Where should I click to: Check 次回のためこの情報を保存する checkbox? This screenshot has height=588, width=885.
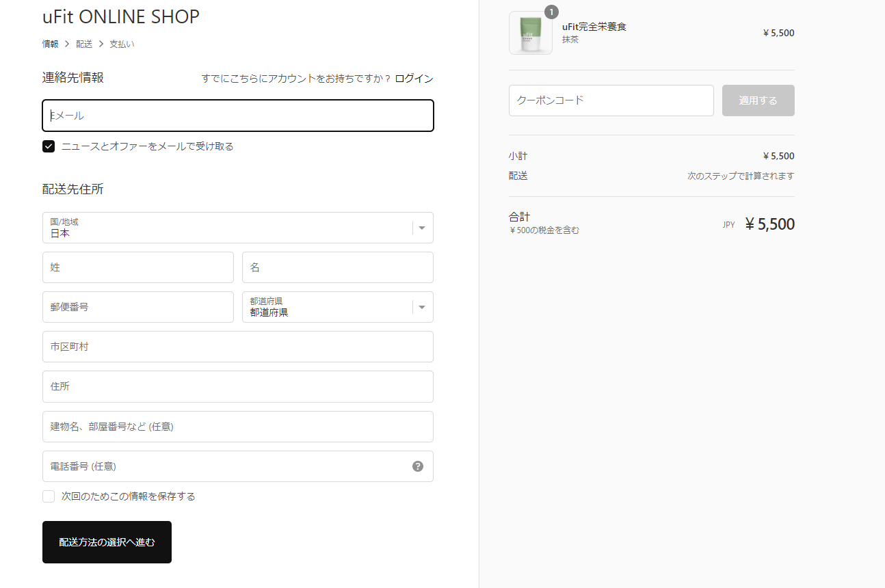[49, 496]
